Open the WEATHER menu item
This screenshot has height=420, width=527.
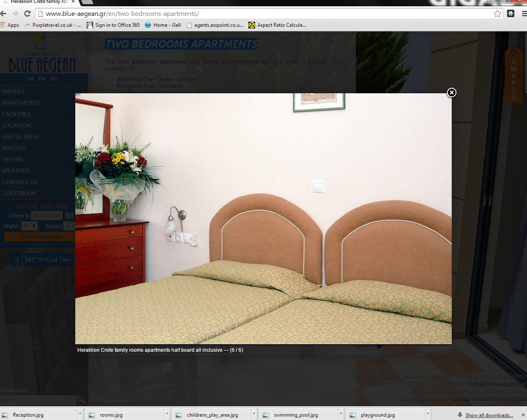(x=16, y=171)
